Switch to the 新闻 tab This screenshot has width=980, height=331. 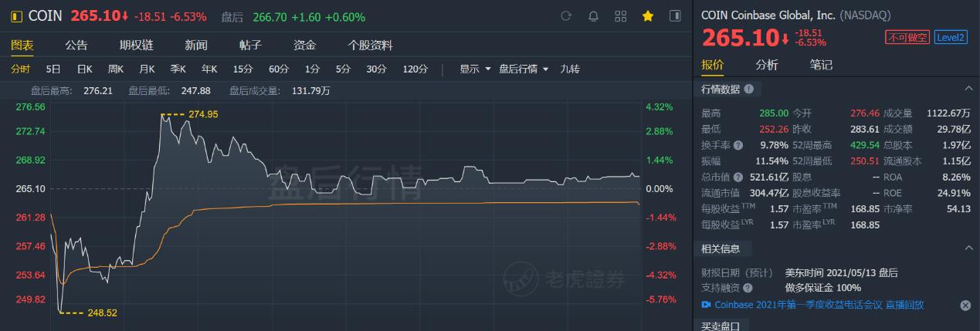196,45
